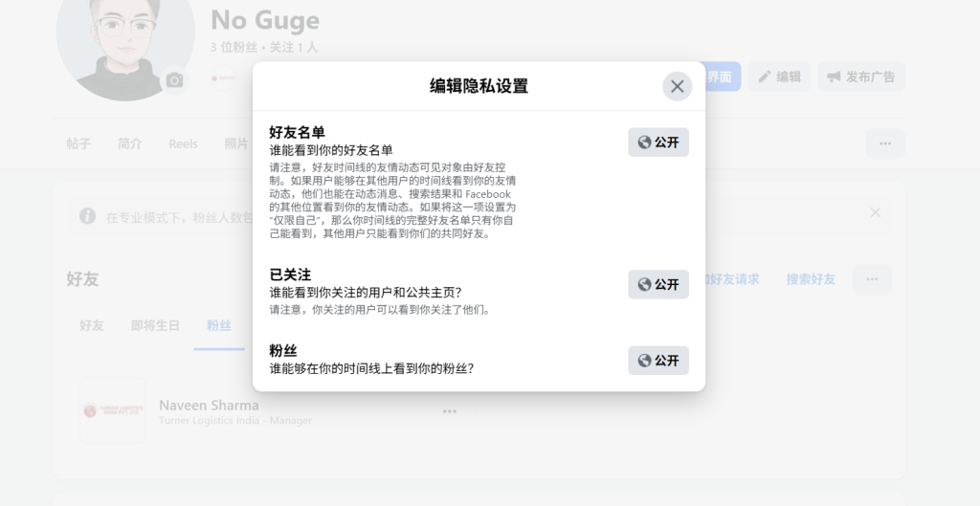This screenshot has width=980, height=506.
Task: Click the 编辑 pencil button
Action: coord(779,77)
